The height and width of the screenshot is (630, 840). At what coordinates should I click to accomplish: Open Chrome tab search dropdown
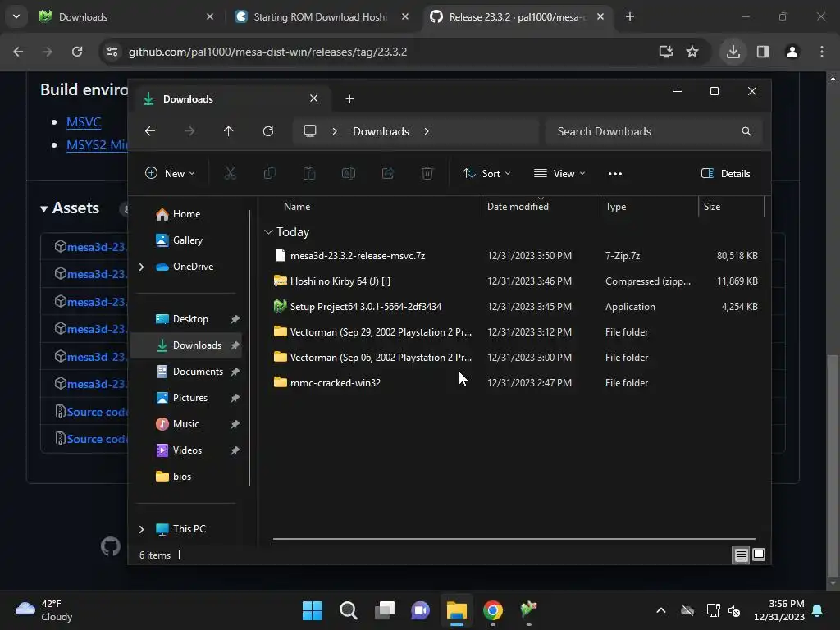pos(16,16)
